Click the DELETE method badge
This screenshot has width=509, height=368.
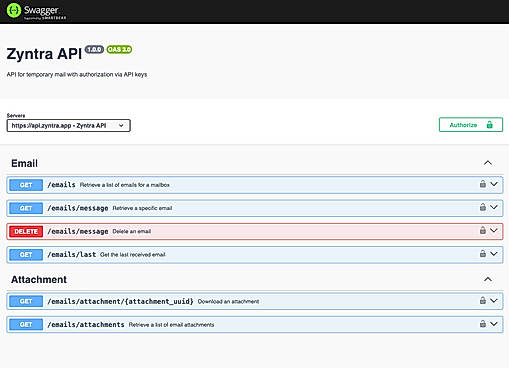click(x=26, y=231)
